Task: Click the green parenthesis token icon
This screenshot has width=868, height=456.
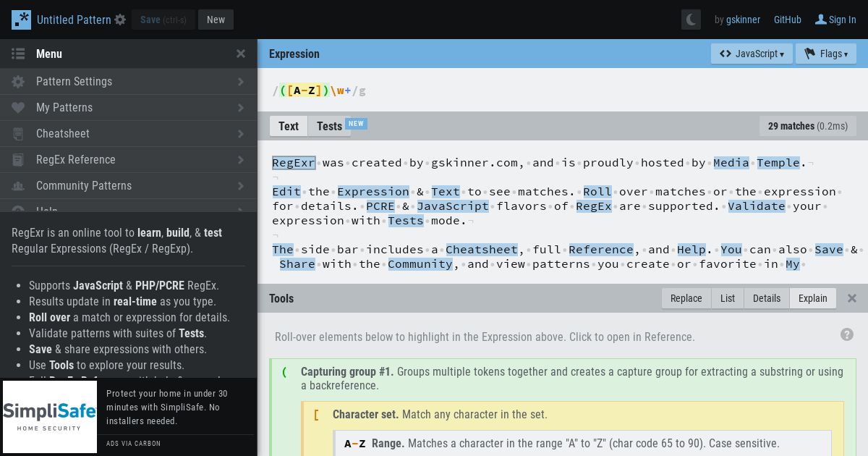Action: [284, 372]
